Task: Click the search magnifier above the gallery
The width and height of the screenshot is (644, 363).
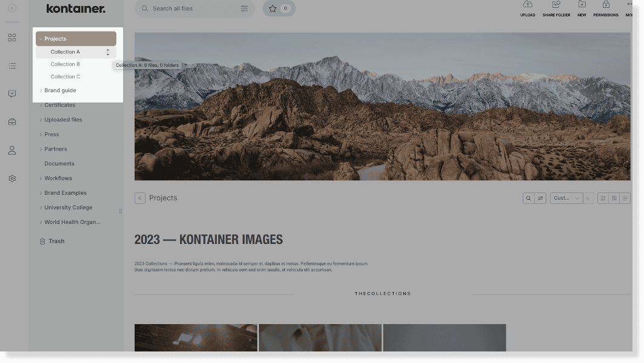Action: [528, 198]
